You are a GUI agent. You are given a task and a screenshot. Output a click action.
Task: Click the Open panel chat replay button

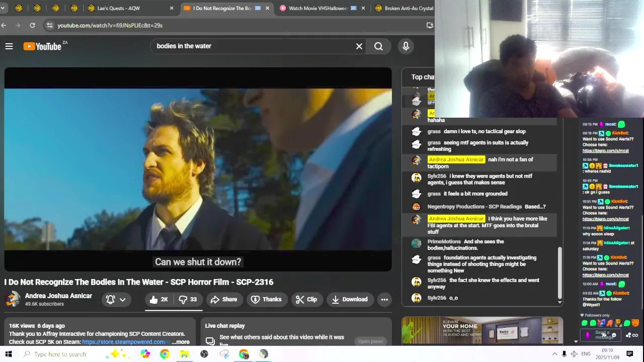370,341
